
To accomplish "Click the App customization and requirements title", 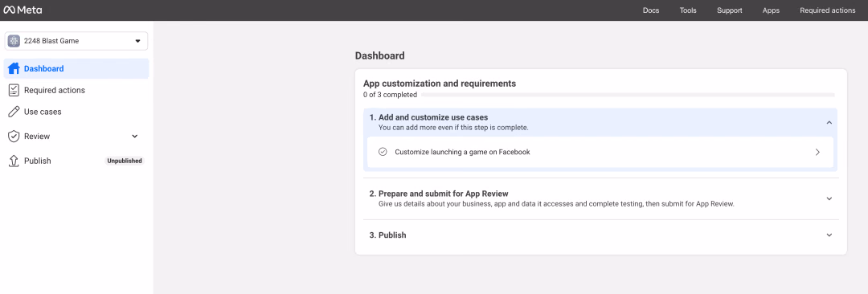I will [440, 84].
